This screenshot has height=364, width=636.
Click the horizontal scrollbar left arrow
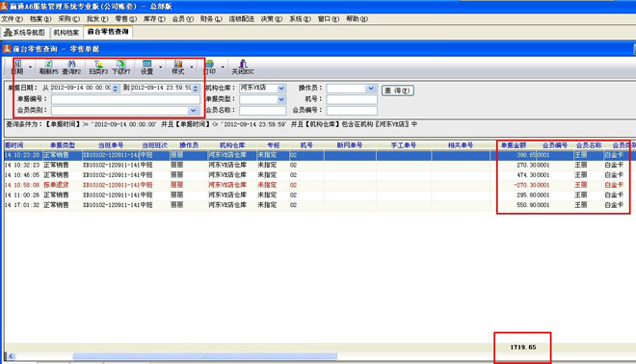pyautogui.click(x=11, y=356)
